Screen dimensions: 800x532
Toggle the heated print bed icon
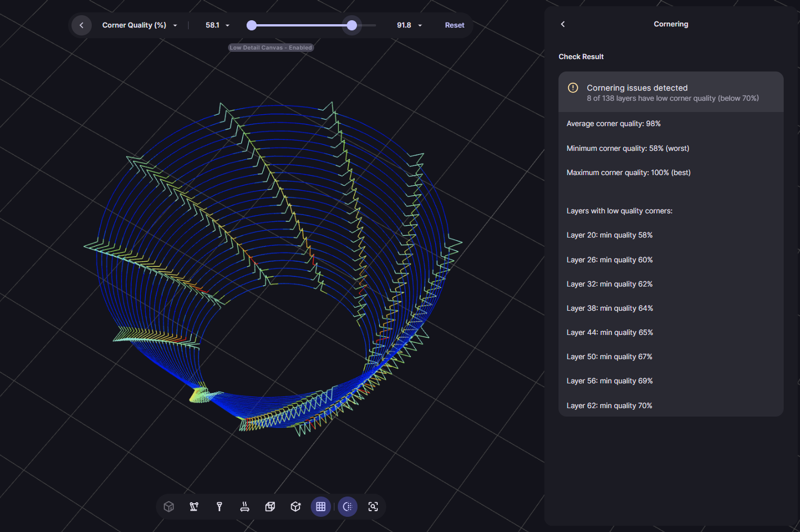click(x=245, y=507)
